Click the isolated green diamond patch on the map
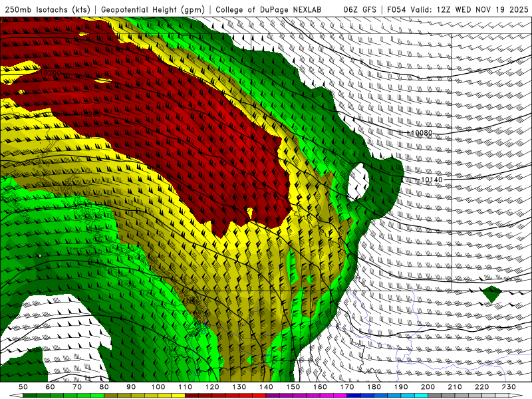The width and height of the screenshot is (532, 399). point(491,294)
